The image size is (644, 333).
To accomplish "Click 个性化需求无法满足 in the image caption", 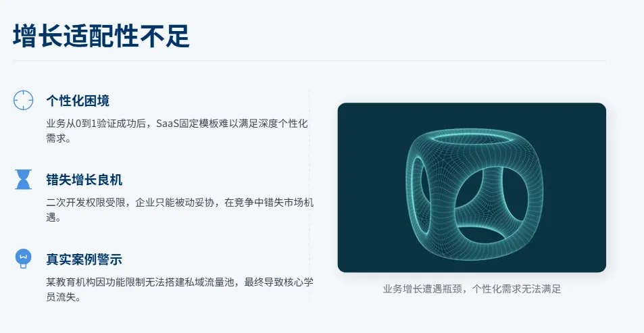I will click(516, 288).
